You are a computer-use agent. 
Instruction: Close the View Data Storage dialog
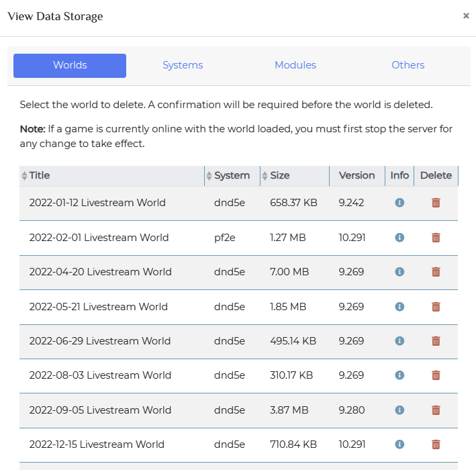(466, 16)
